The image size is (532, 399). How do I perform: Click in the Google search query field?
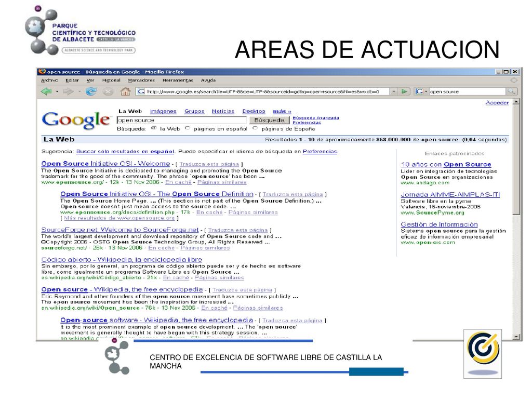(x=181, y=120)
